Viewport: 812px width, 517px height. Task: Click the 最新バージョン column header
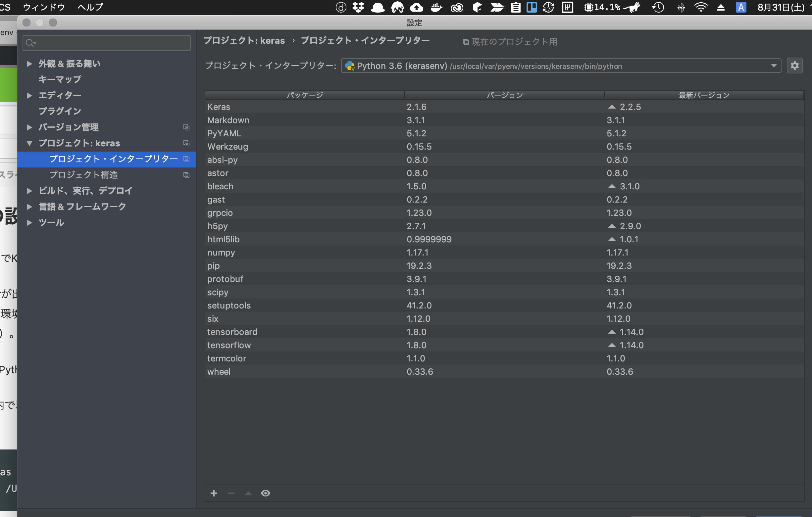point(704,95)
